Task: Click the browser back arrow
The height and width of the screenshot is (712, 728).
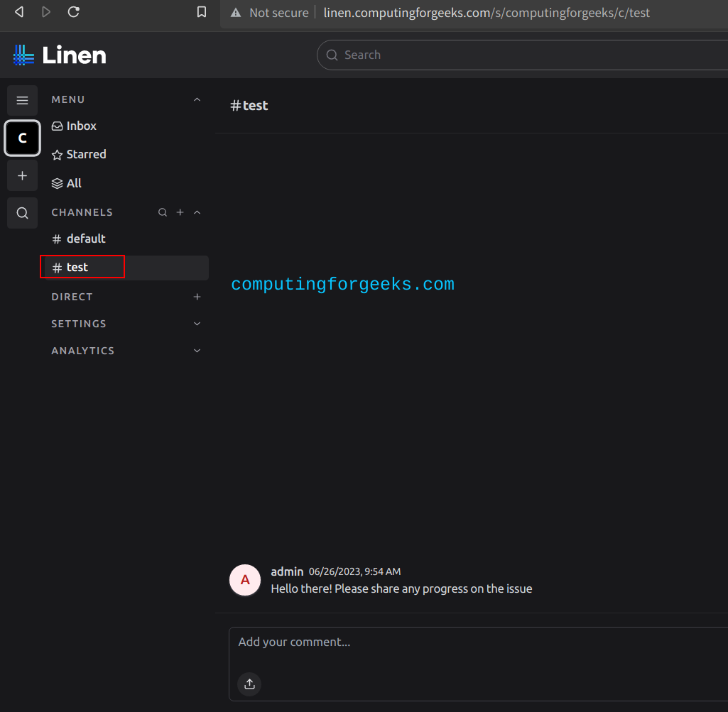Action: [x=19, y=12]
